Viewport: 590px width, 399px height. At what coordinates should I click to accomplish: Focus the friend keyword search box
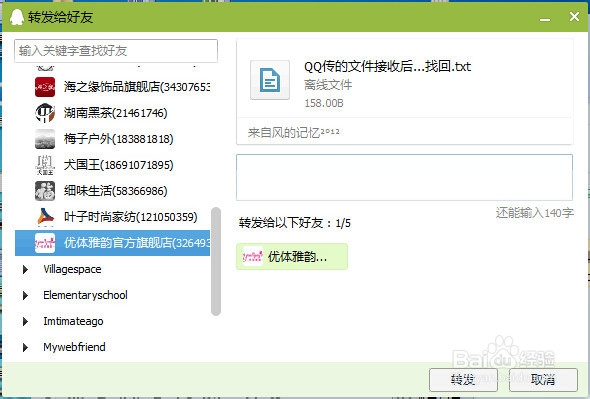(x=116, y=51)
